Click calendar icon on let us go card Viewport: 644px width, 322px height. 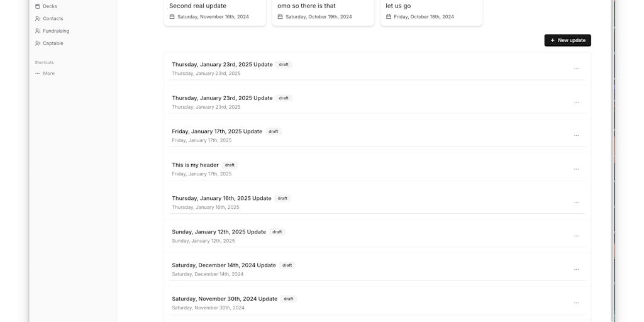pyautogui.click(x=389, y=17)
